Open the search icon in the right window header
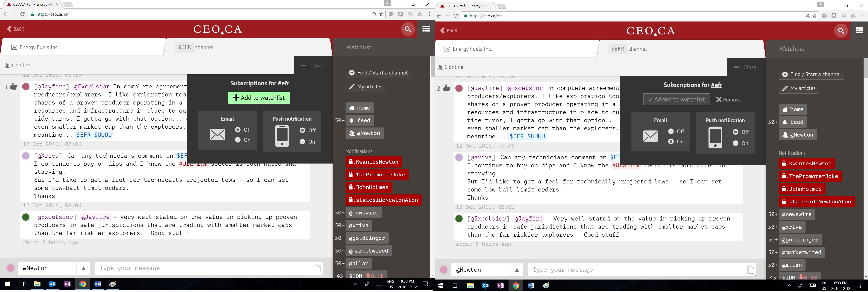The width and height of the screenshot is (868, 292). [x=841, y=31]
